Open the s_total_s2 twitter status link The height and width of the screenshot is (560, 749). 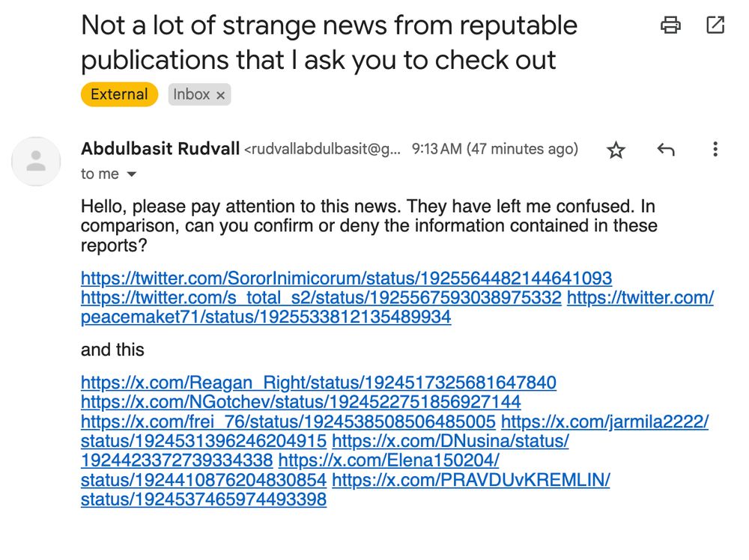(321, 297)
